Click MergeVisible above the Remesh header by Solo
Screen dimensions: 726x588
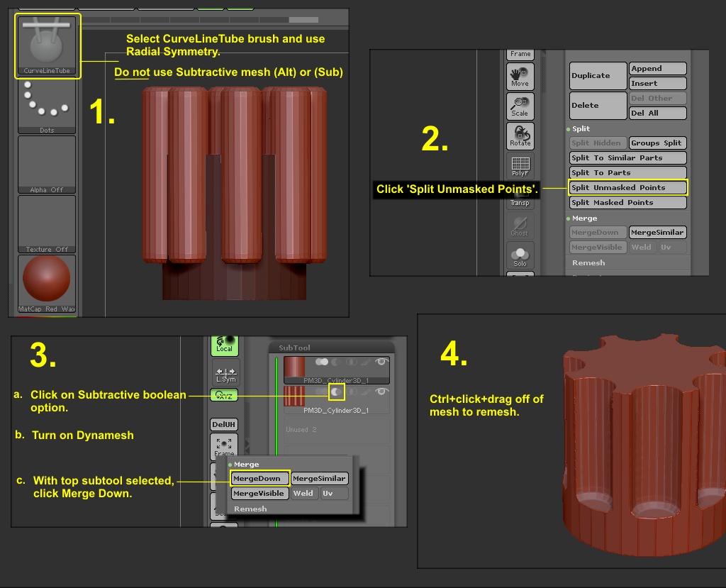(x=598, y=247)
